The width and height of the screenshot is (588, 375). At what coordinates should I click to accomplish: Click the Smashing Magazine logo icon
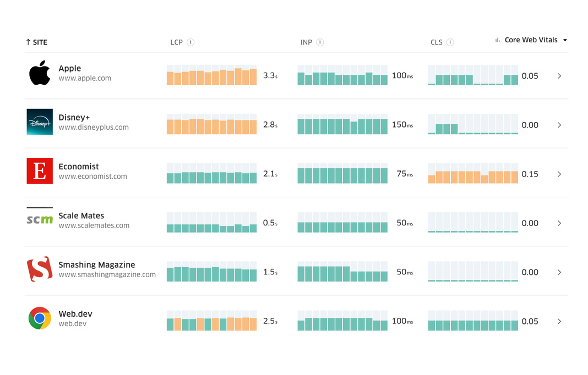point(40,269)
